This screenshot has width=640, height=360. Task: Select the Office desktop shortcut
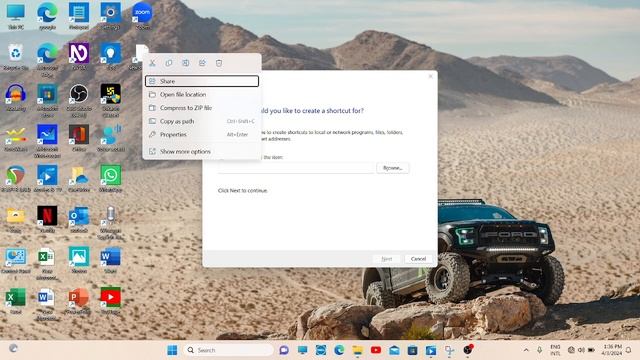tap(79, 138)
